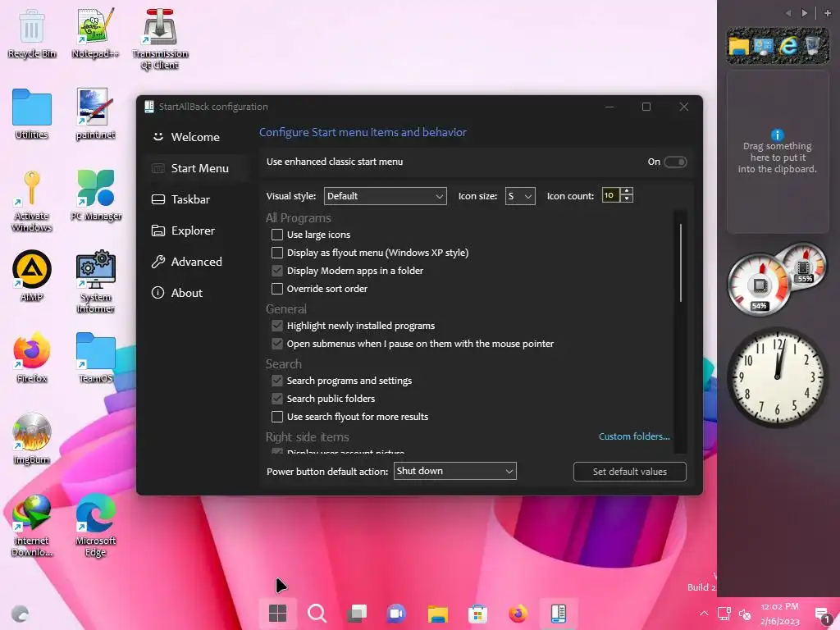Launch Notepad++ from the desktop
The height and width of the screenshot is (630, 840).
click(x=95, y=33)
